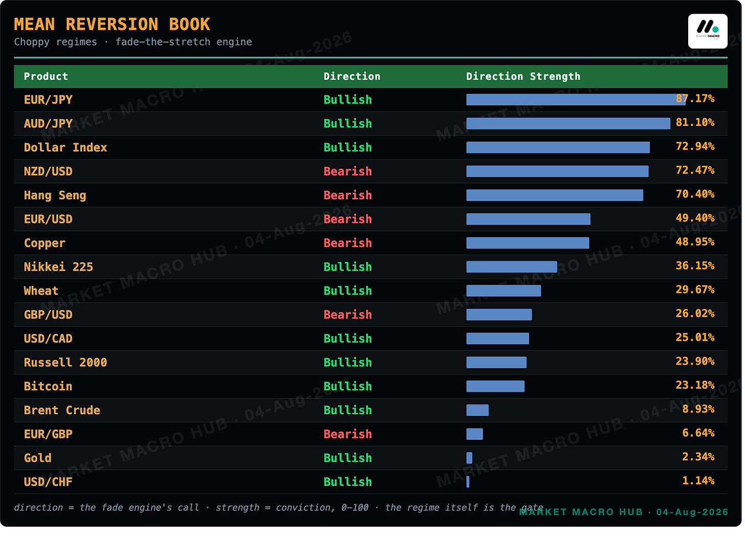Click Bearish in the EUR/GBP row
745x560 pixels.
[348, 434]
